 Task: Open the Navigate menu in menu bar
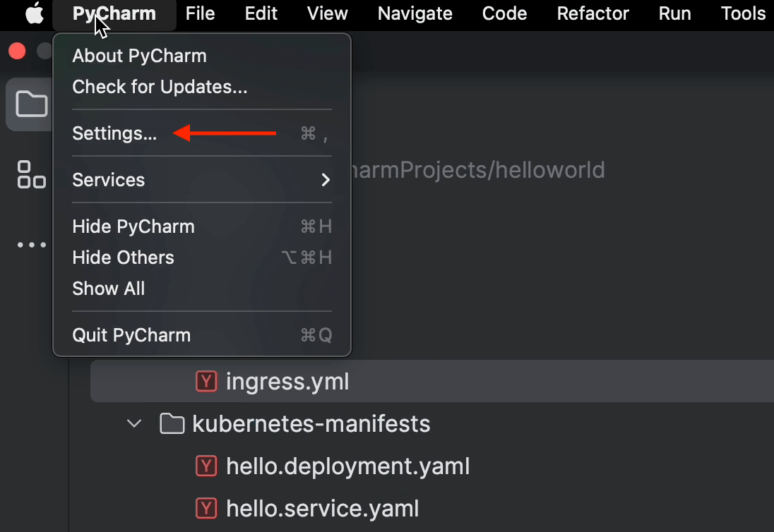coord(415,14)
